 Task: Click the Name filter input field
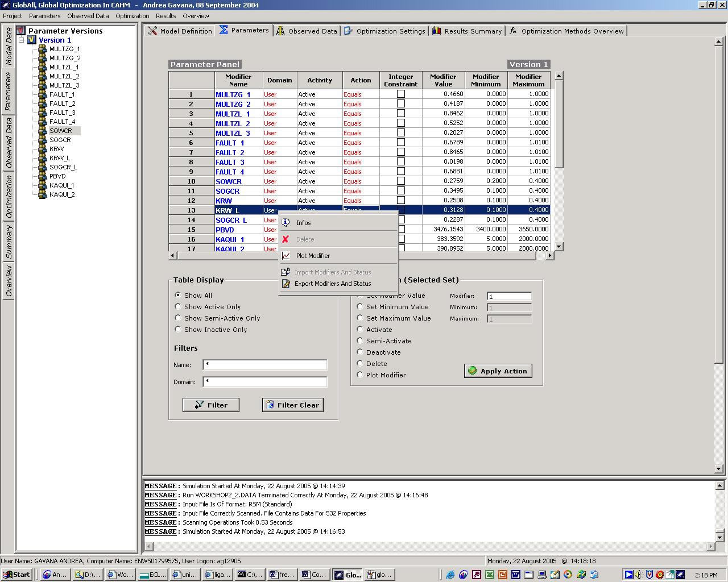point(264,365)
